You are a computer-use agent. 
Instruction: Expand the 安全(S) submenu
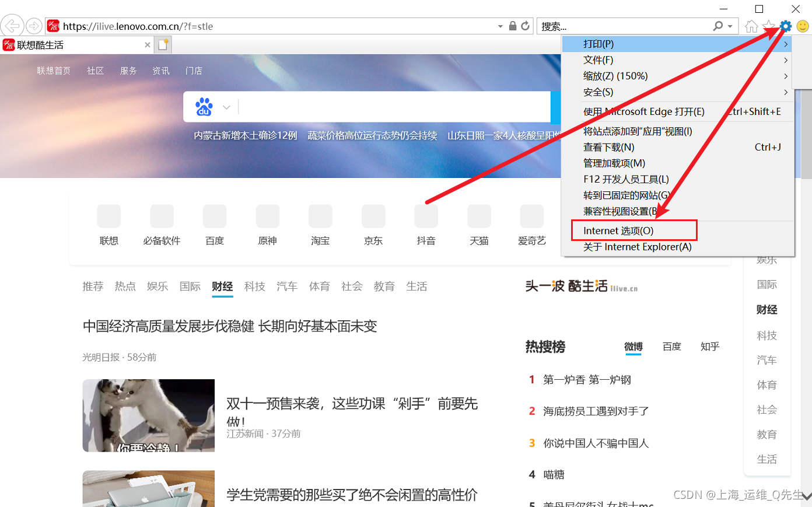point(678,92)
